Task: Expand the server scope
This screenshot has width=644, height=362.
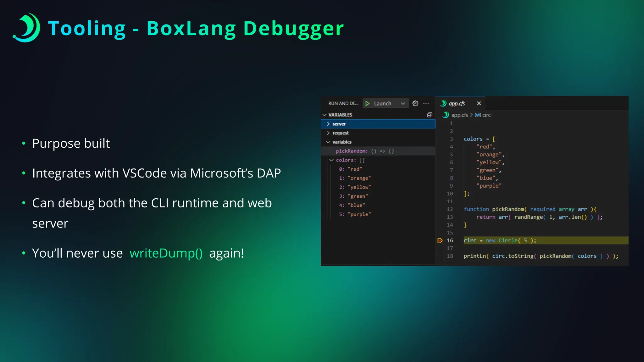Action: click(x=378, y=124)
